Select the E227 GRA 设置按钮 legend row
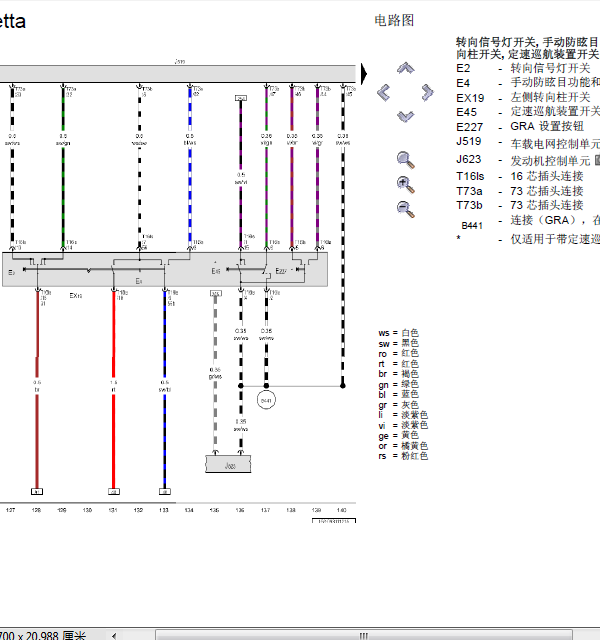Viewport: 600px width, 640px height. (520, 127)
